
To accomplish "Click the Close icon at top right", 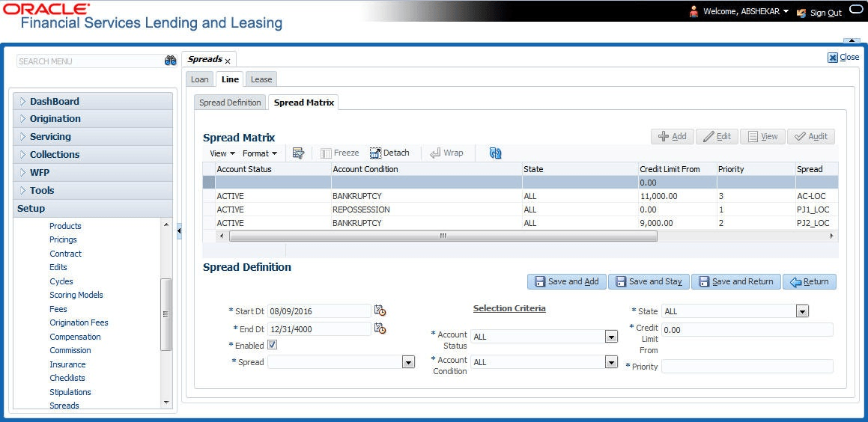I will (833, 58).
